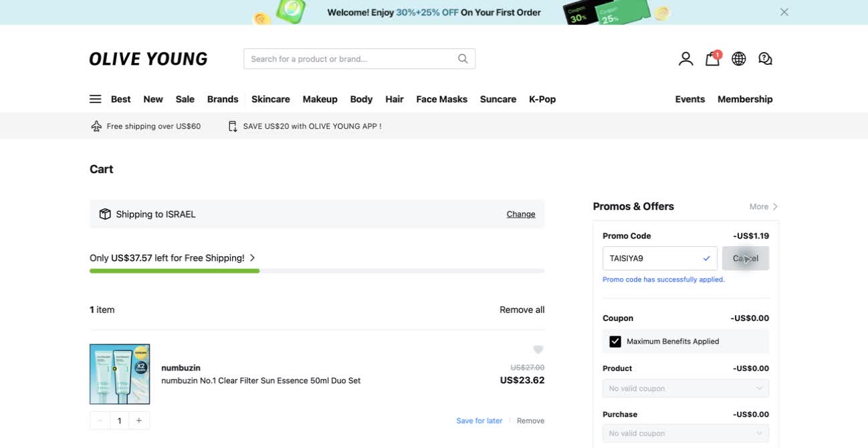868x448 pixels.
Task: Click the mobile app savings icon
Action: point(233,126)
